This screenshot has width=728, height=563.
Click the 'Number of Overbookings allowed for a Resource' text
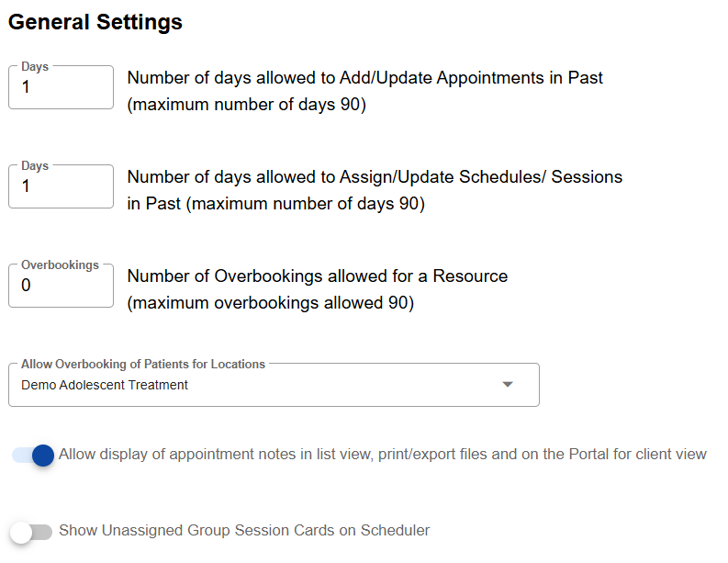pos(317,276)
